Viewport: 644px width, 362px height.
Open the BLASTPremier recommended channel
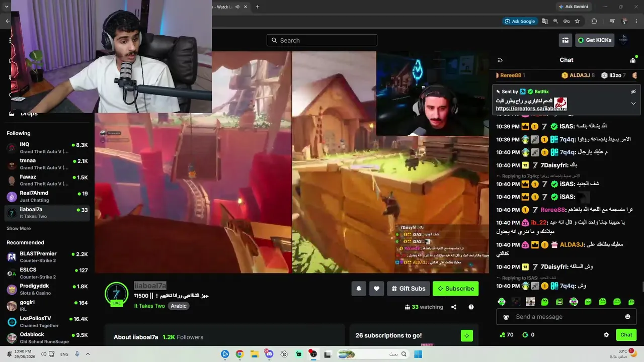pyautogui.click(x=47, y=257)
